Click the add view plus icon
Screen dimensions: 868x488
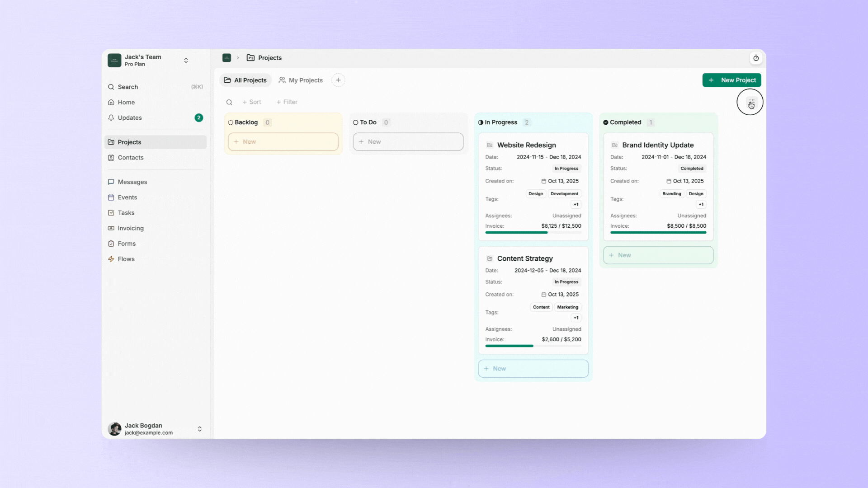338,80
